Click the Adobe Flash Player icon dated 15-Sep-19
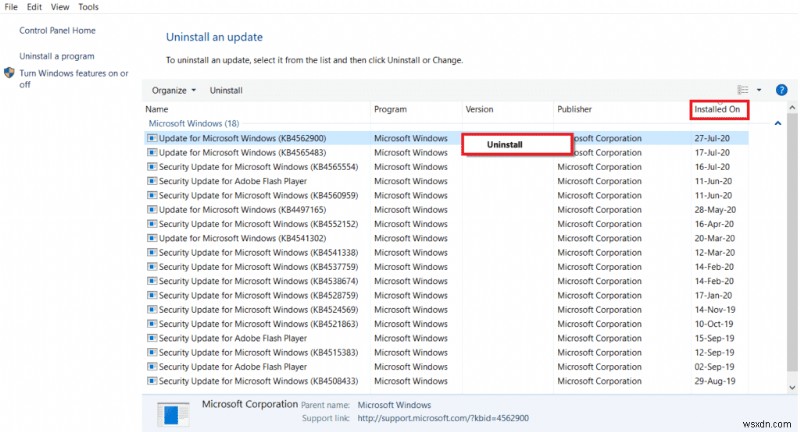800x432 pixels. 152,338
